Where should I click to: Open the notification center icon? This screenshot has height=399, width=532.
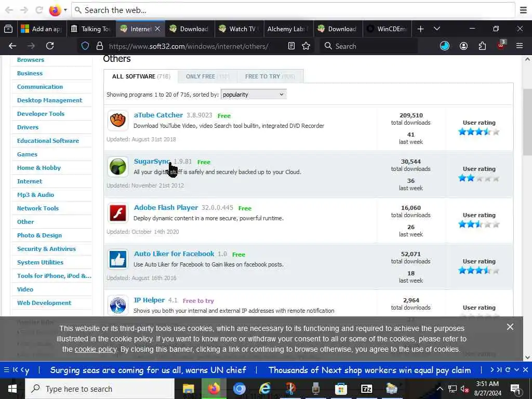515,389
